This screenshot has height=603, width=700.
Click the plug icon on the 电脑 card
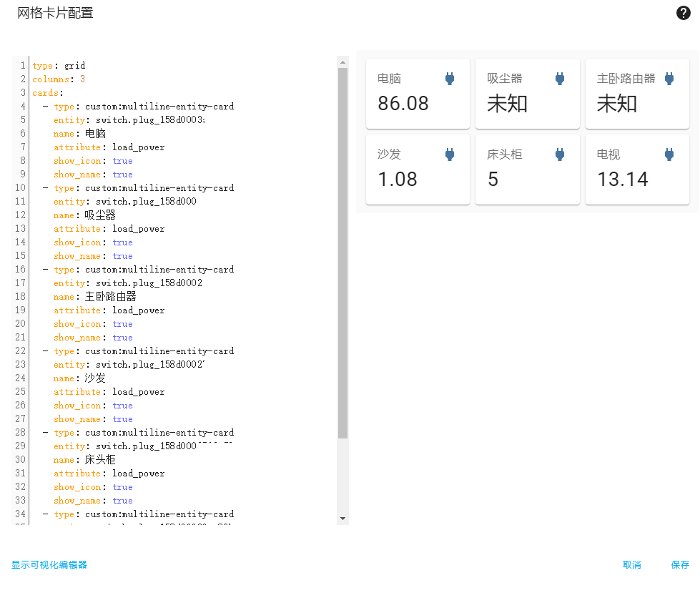pos(450,79)
